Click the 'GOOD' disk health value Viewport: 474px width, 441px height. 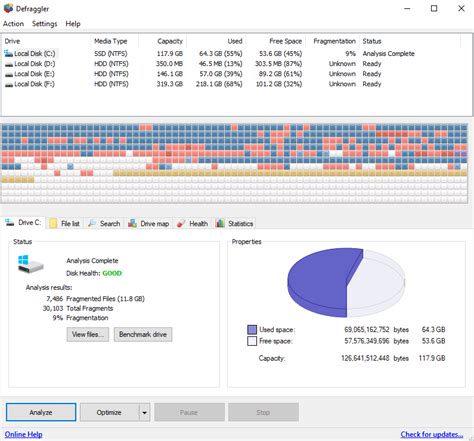point(112,273)
